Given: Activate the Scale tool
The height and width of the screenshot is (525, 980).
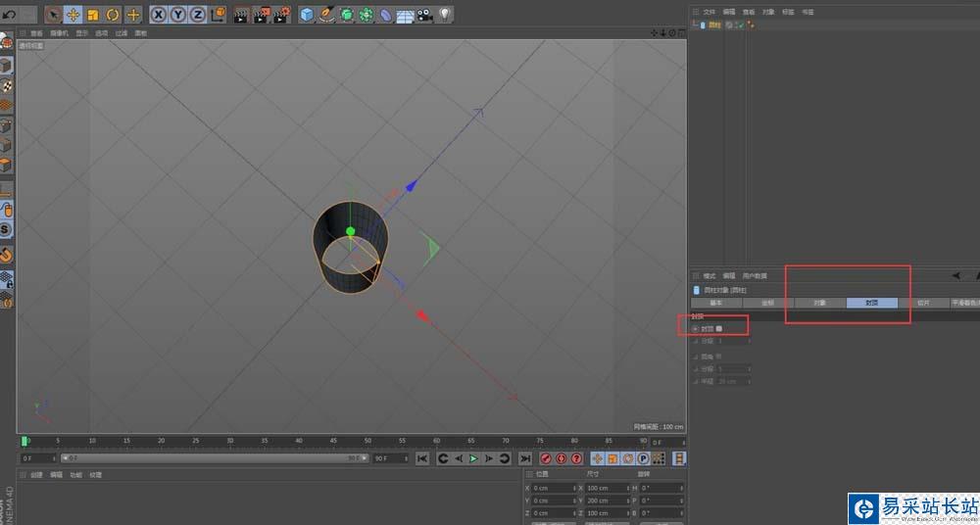Looking at the screenshot, I should pos(93,15).
